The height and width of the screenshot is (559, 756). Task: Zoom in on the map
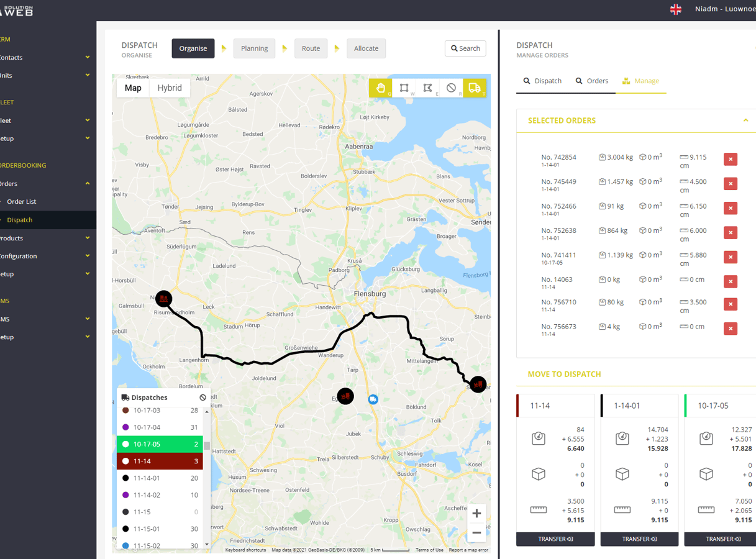[x=476, y=514]
